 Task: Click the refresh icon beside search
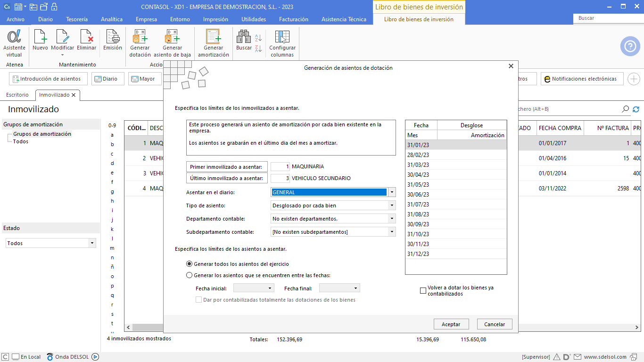636,109
